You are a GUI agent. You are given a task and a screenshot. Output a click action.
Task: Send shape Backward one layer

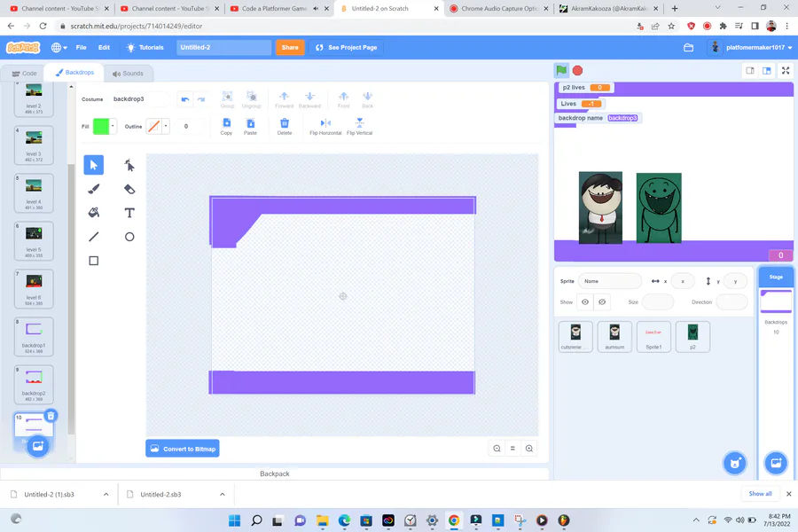click(x=309, y=99)
